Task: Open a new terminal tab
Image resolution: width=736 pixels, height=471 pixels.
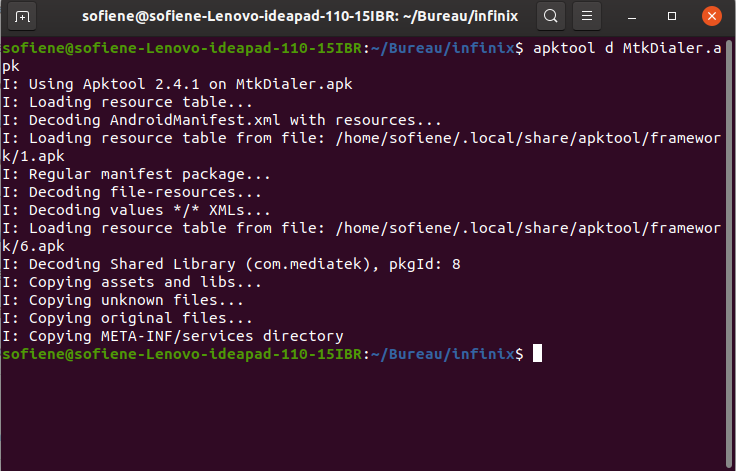Action: pyautogui.click(x=22, y=16)
